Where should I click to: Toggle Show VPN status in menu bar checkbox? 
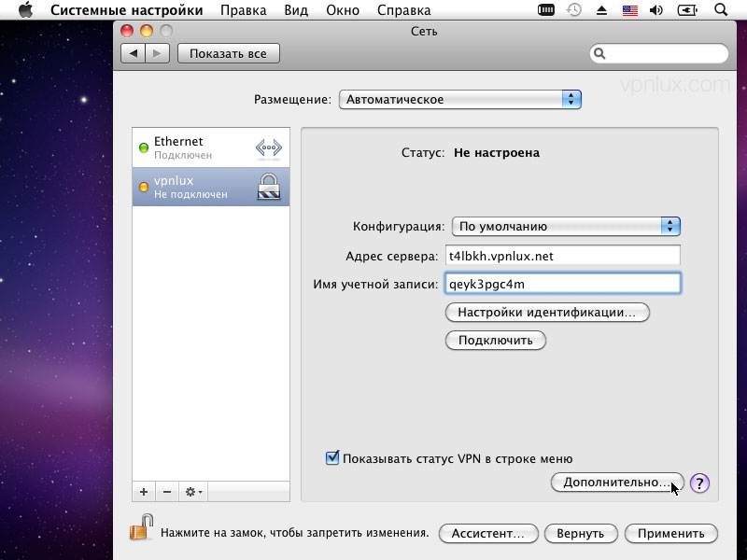click(332, 458)
